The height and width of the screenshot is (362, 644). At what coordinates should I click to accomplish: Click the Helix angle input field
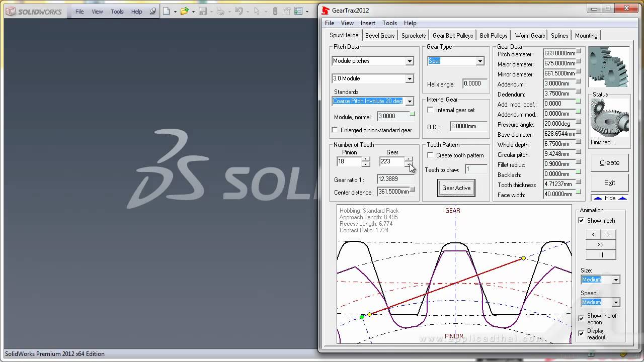click(x=474, y=84)
